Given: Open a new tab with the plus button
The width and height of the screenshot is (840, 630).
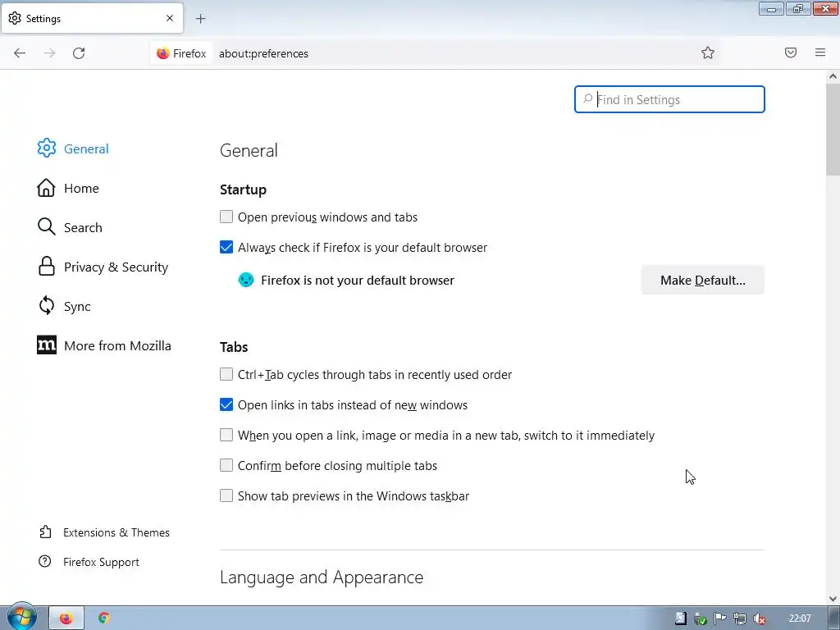Looking at the screenshot, I should tap(200, 19).
